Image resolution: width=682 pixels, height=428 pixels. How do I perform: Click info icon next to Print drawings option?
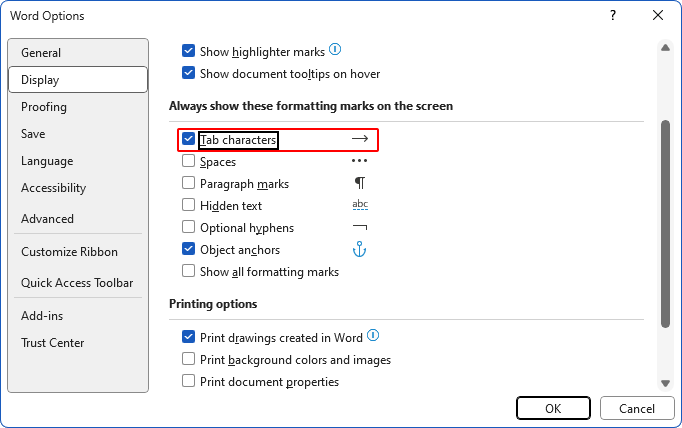(x=374, y=336)
